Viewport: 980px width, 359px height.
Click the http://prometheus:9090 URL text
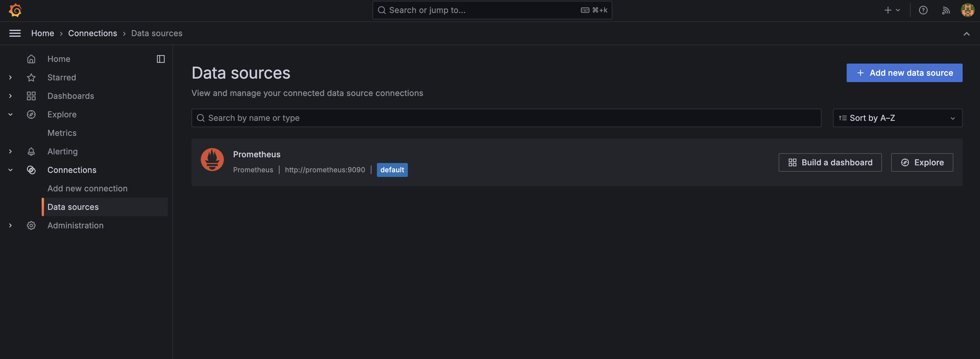(325, 170)
